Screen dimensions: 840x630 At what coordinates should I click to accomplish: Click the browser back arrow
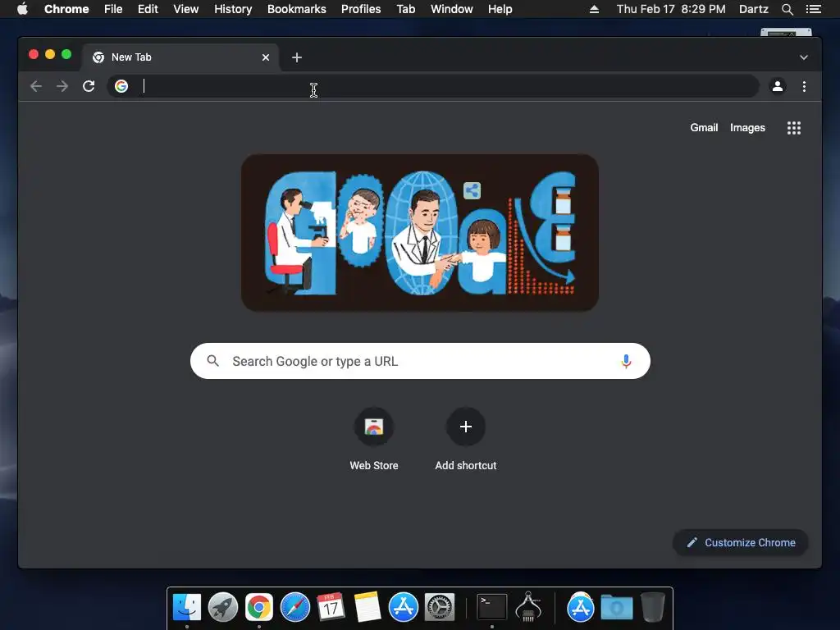tap(36, 86)
